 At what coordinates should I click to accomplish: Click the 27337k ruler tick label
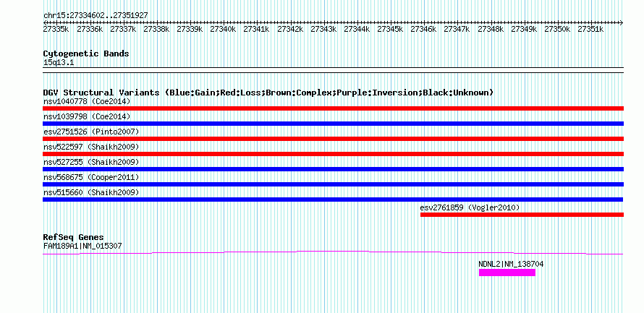[123, 29]
